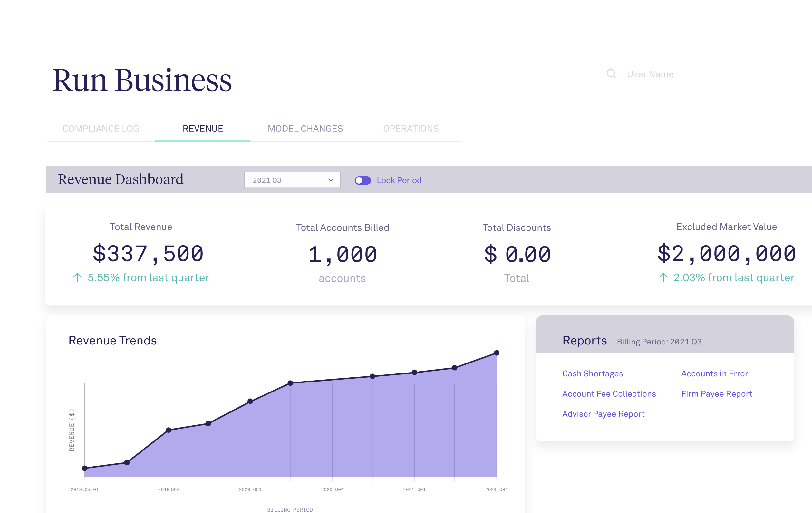Click the BILLING PERIOD axis title

290,510
